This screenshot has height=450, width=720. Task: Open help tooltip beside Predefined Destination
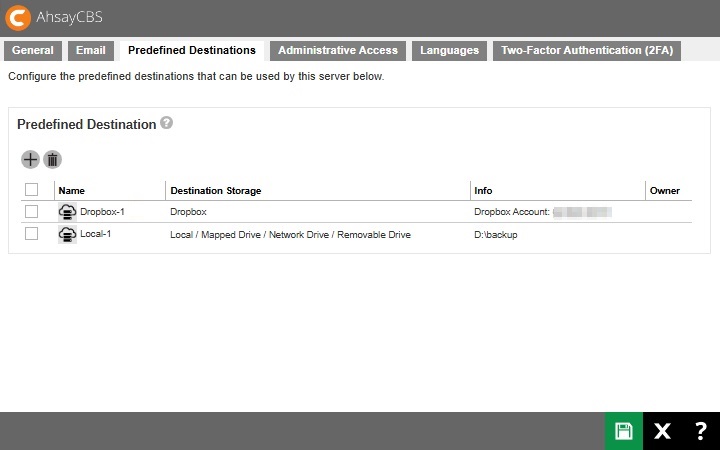coord(166,123)
